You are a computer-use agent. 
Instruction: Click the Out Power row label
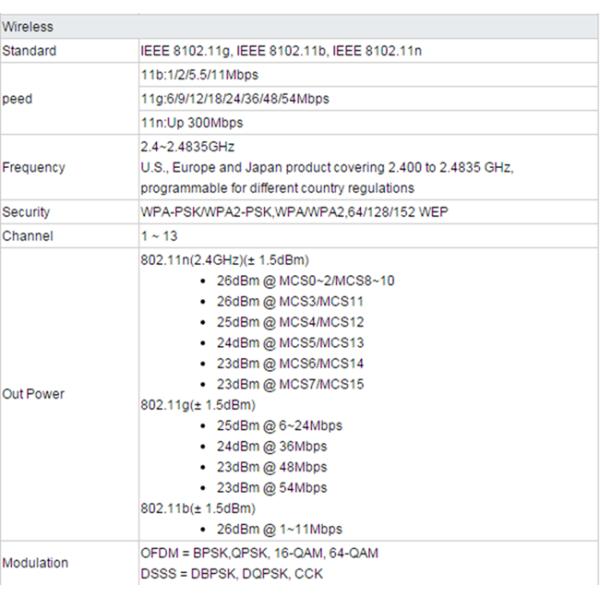point(34,394)
